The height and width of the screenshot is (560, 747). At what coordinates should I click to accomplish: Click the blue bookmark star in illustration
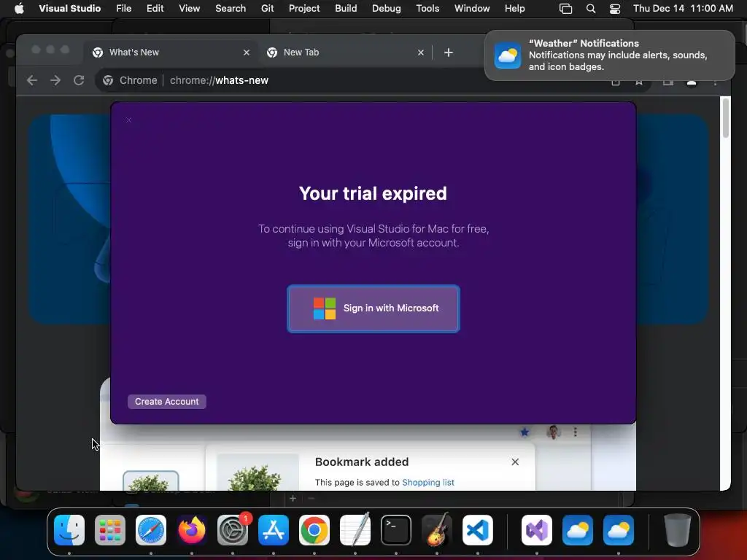pos(525,432)
